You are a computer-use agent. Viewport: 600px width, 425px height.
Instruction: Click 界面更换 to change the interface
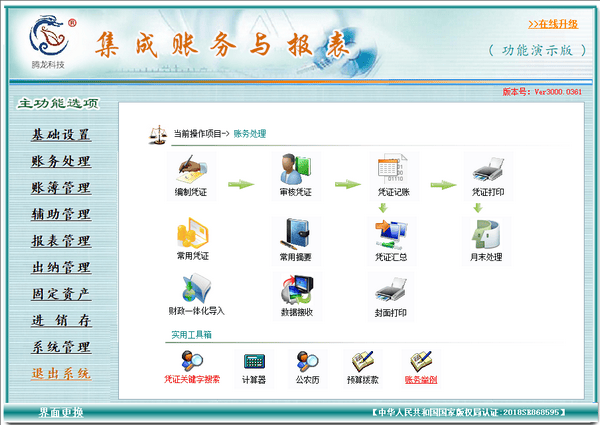coord(61,412)
